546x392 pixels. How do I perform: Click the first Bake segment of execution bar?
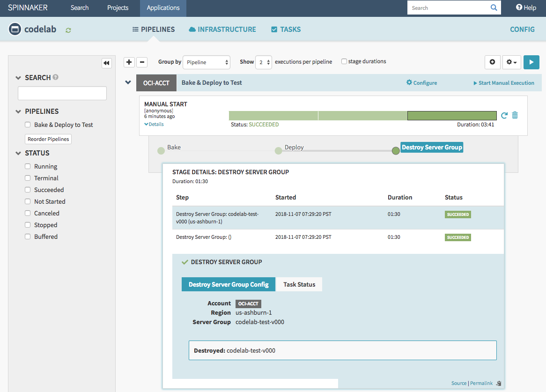tap(273, 116)
